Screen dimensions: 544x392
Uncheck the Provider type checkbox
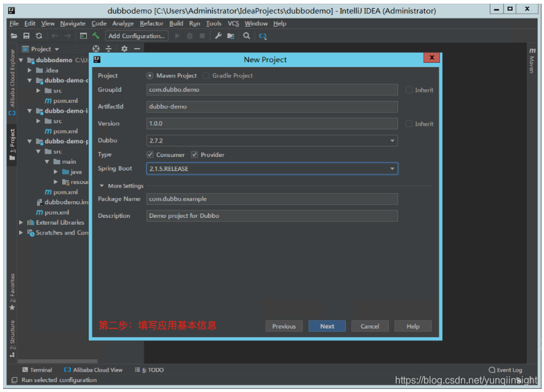point(194,154)
